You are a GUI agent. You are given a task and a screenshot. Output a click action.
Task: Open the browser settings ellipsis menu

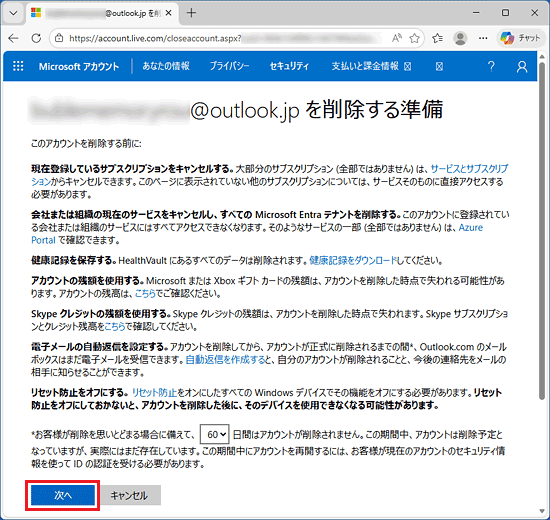(x=483, y=38)
